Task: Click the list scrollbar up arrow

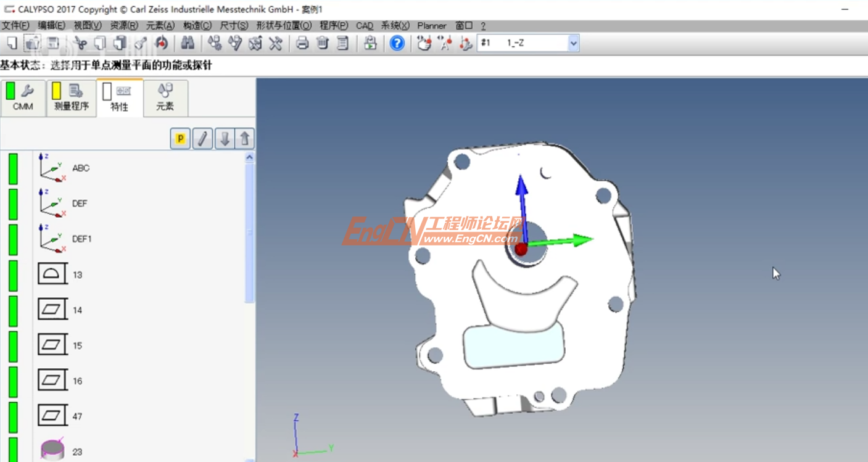Action: tap(250, 157)
